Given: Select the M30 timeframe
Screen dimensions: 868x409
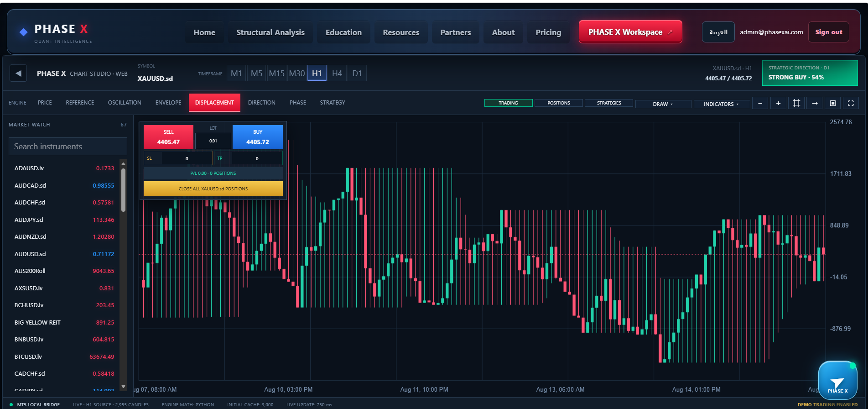Looking at the screenshot, I should tap(296, 73).
